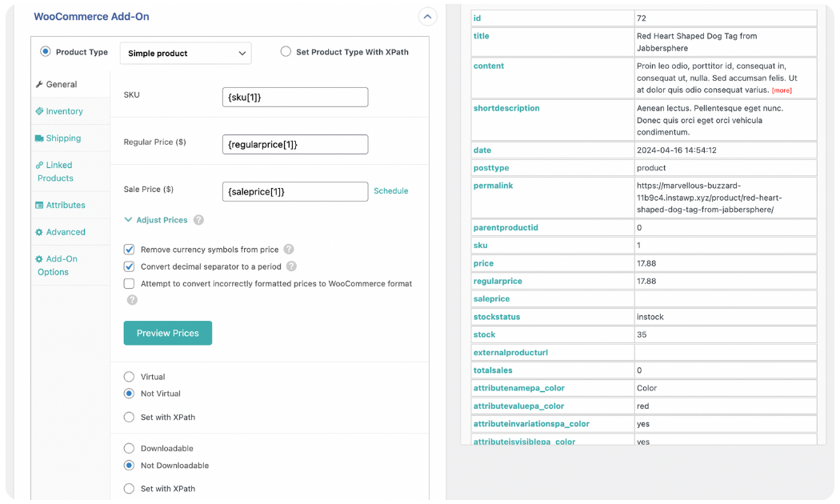Click the Inventory tag icon
Screen dimensions: 840x504
pos(39,111)
